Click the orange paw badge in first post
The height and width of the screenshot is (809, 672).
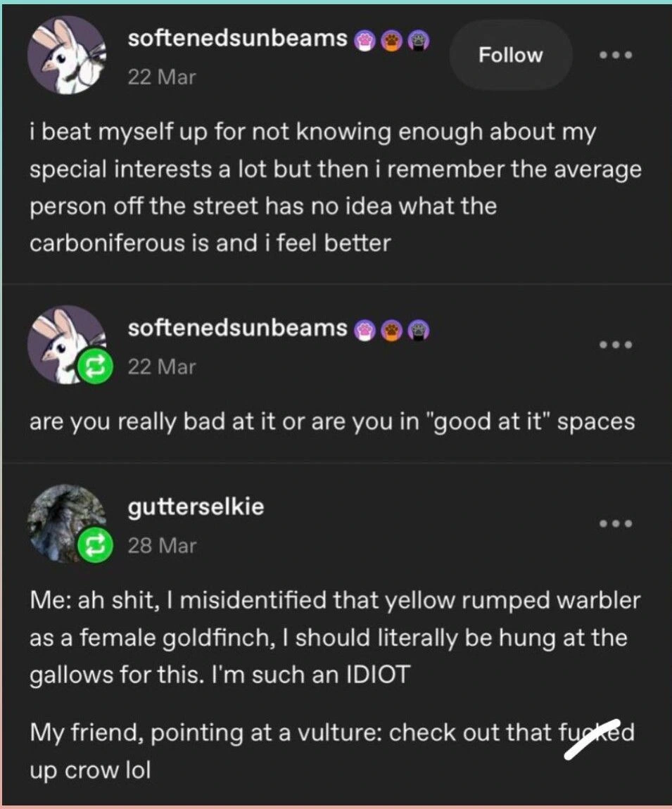[391, 40]
